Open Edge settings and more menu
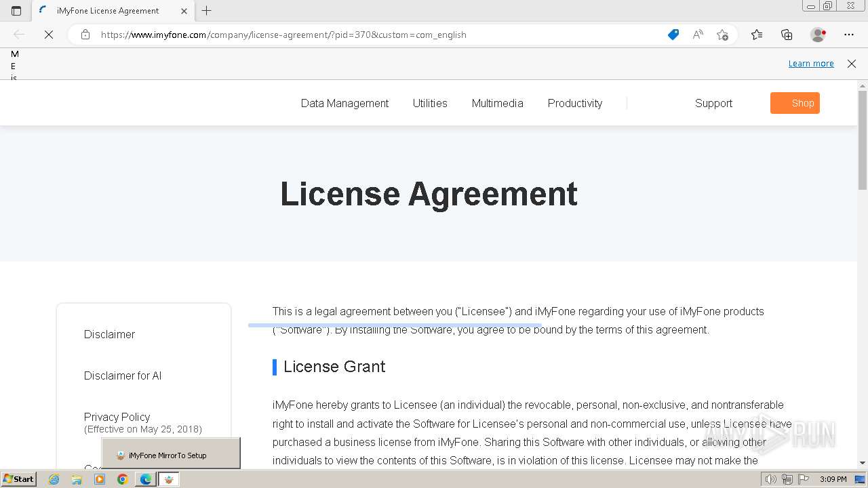Viewport: 868px width, 488px height. [849, 35]
